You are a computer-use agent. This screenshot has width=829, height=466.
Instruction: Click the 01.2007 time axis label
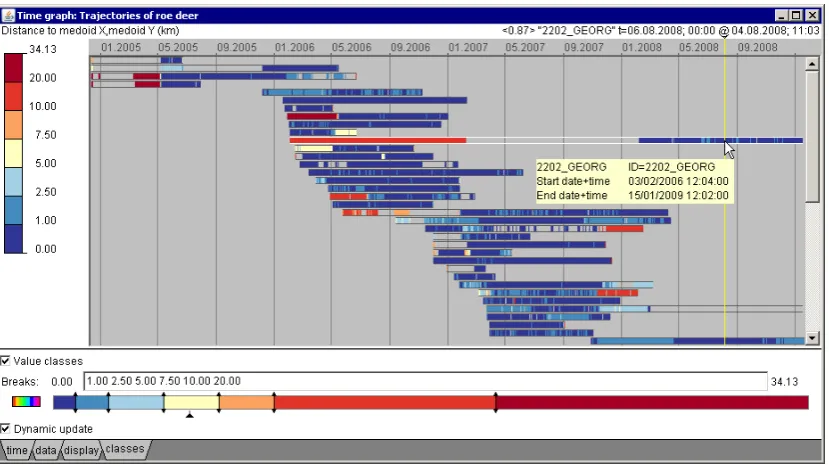pos(468,48)
